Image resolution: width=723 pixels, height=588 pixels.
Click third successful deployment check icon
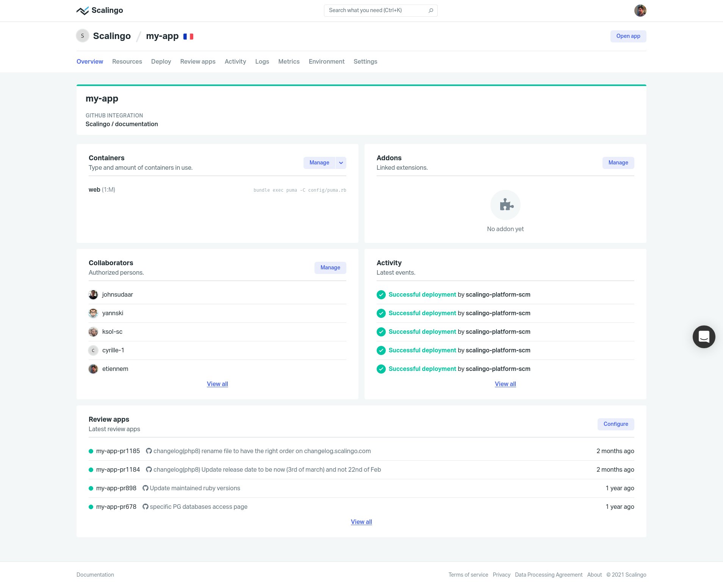click(x=381, y=332)
